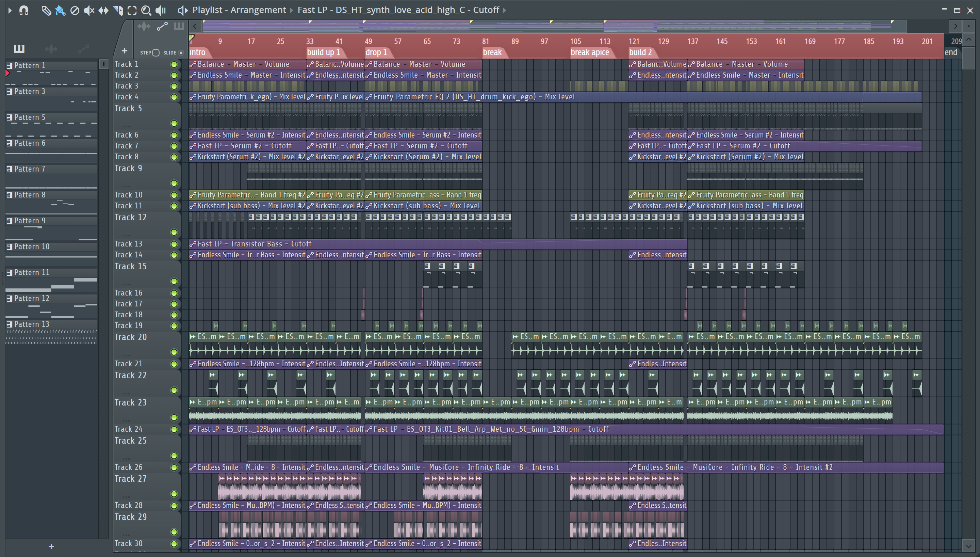980x557 pixels.
Task: Mute Track 19 using its green LED
Action: point(174,326)
